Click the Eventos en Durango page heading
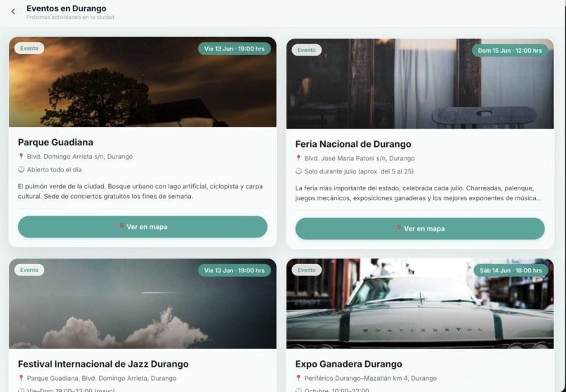The width and height of the screenshot is (566, 392). pyautogui.click(x=67, y=8)
